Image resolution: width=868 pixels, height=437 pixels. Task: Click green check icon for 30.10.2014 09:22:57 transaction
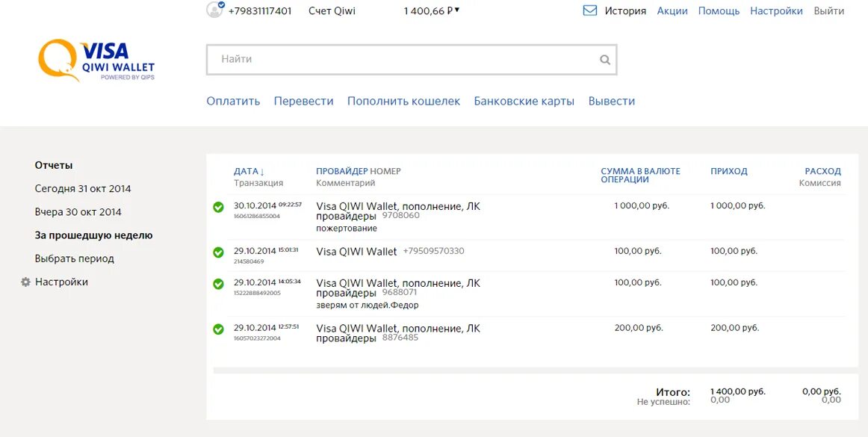point(218,207)
